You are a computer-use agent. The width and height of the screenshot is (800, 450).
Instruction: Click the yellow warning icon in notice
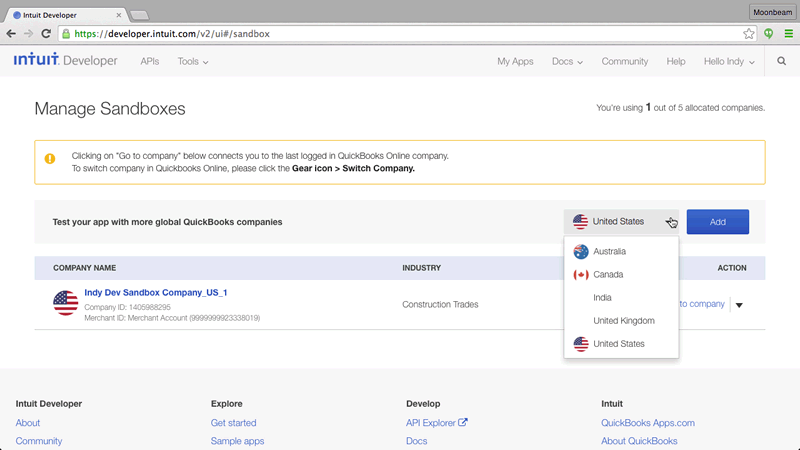[x=50, y=159]
